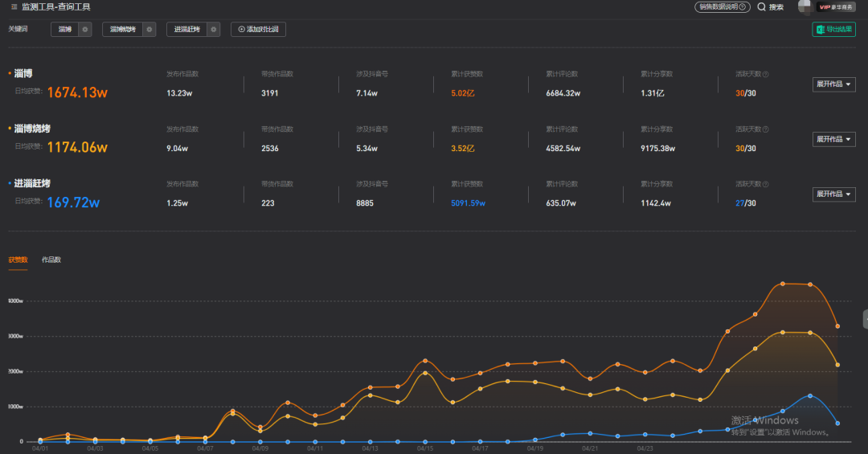Click the VIP 豪华商务 badge

pyautogui.click(x=836, y=7)
